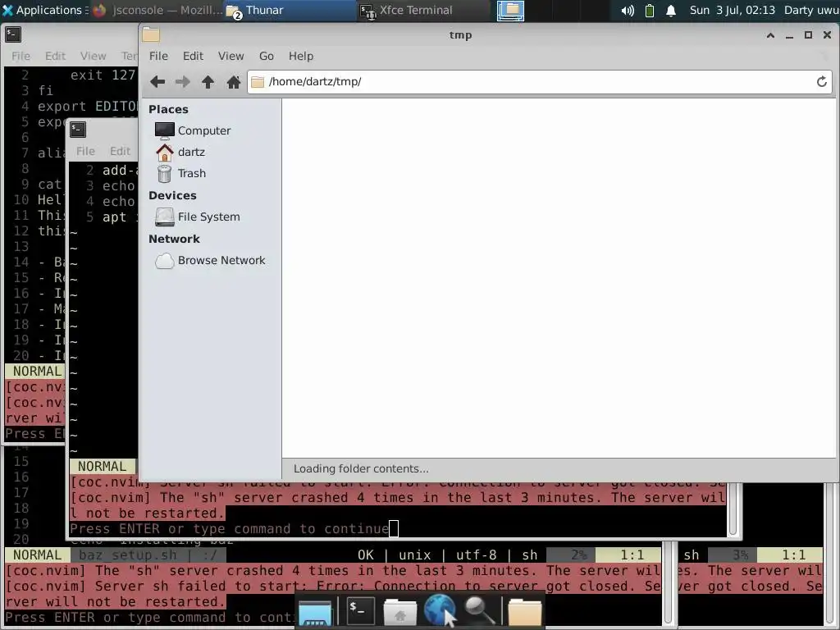Open the notifications bell icon
Viewport: 840px width, 630px height.
(x=671, y=11)
